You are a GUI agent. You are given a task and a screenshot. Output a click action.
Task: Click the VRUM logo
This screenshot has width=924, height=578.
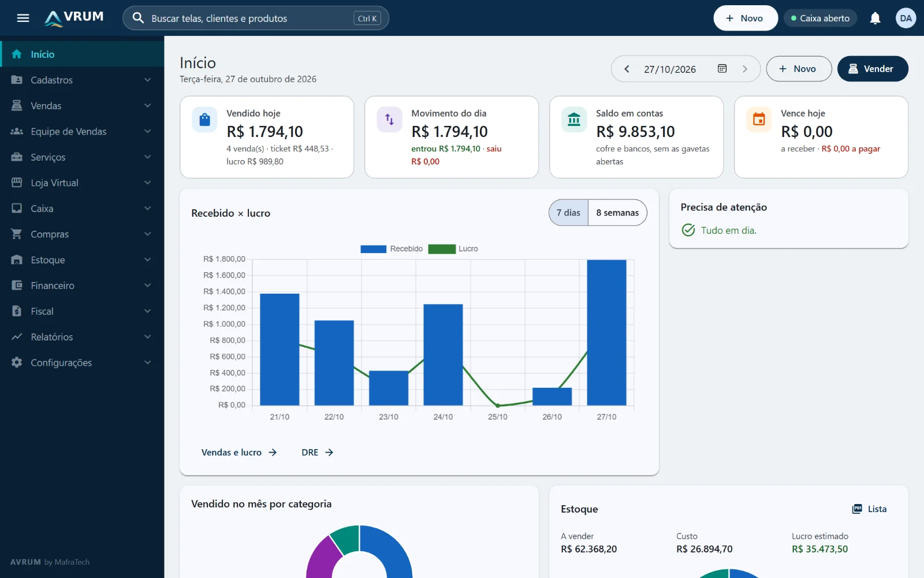click(74, 18)
